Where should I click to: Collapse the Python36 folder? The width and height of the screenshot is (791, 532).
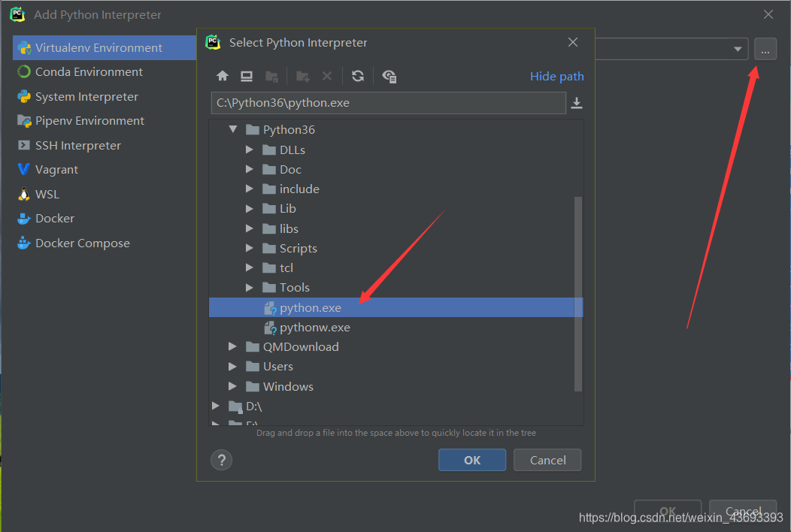coord(233,129)
